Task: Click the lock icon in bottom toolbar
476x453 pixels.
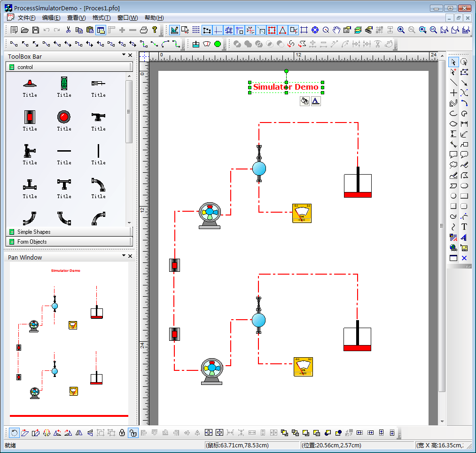Action: coord(122,433)
